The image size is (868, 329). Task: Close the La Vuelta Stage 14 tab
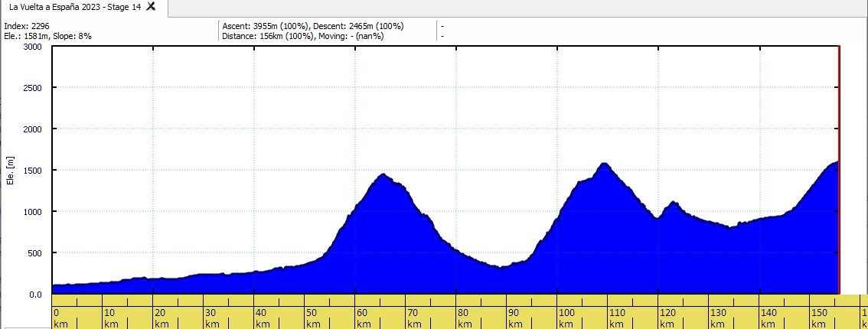point(151,7)
